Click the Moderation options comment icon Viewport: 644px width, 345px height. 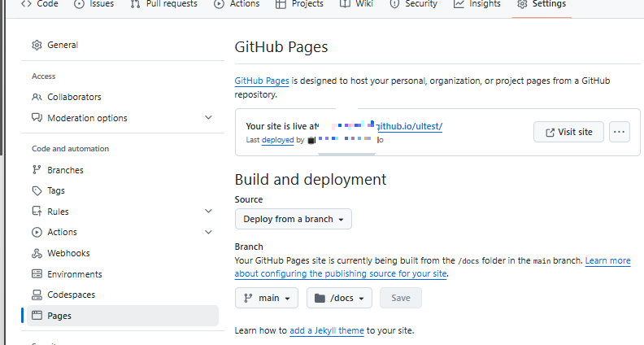(37, 118)
